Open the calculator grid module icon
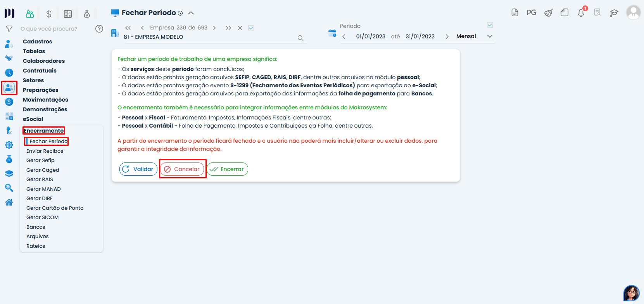Image resolution: width=644 pixels, height=304 pixels. [x=68, y=14]
